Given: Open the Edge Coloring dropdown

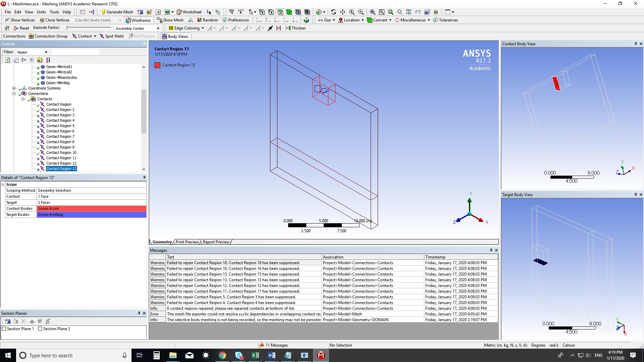Looking at the screenshot, I should tap(203, 28).
